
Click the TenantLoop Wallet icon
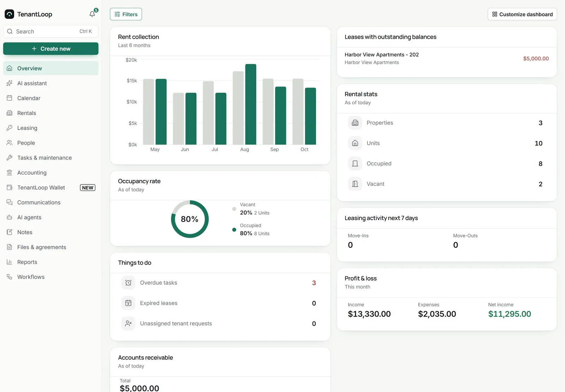pos(10,187)
